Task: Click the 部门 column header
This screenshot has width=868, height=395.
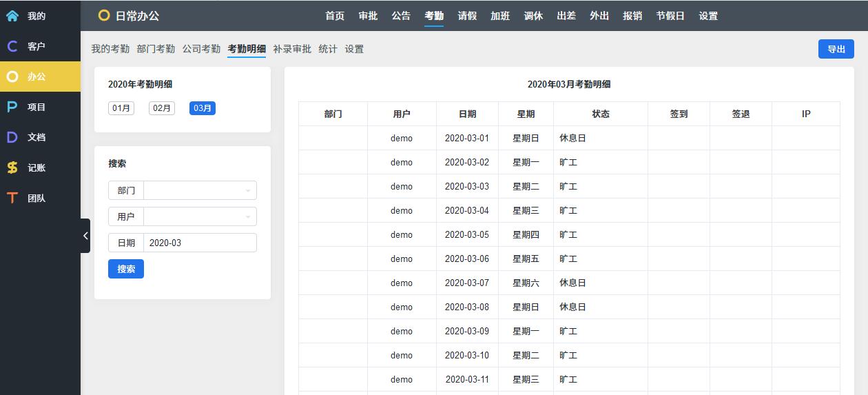Action: click(x=333, y=114)
